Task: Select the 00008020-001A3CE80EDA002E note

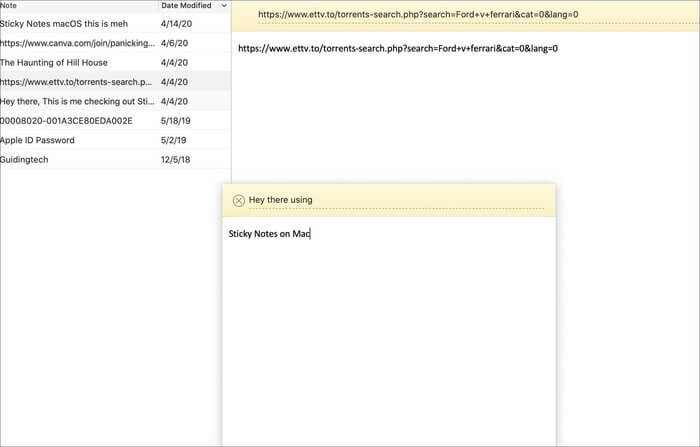Action: (66, 121)
